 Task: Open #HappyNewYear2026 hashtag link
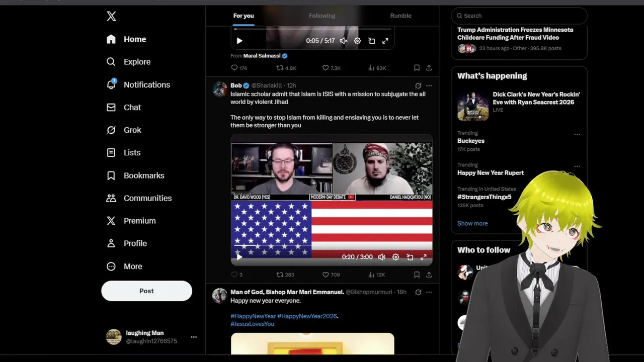pyautogui.click(x=307, y=316)
